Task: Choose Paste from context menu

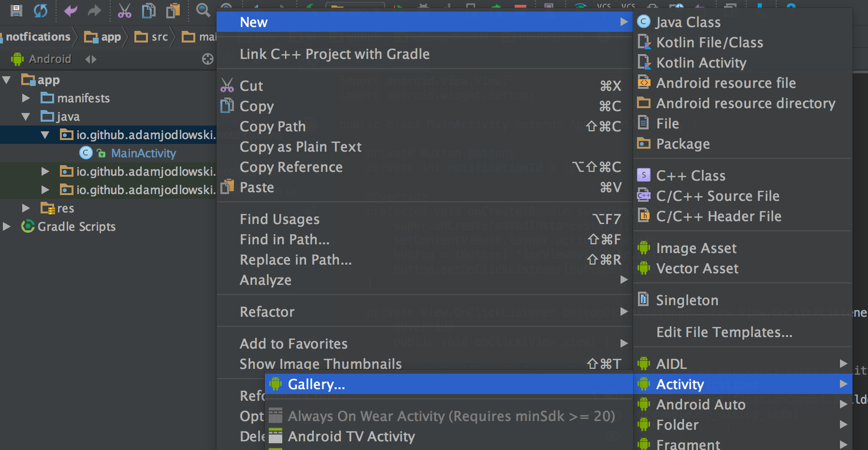Action: 424,187
